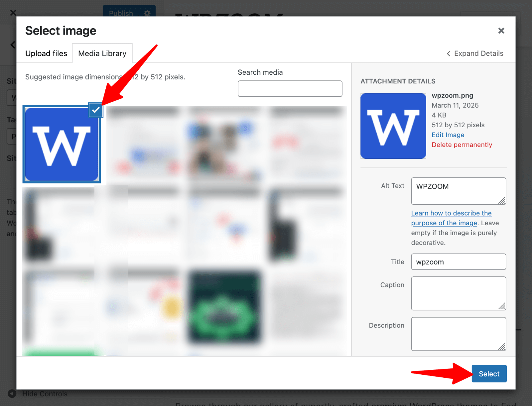Click into the Search media field
The height and width of the screenshot is (406, 532).
tap(290, 89)
